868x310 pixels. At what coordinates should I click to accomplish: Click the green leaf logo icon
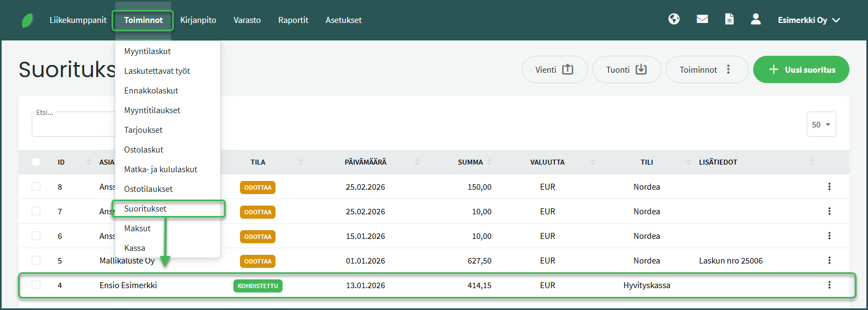[x=27, y=20]
